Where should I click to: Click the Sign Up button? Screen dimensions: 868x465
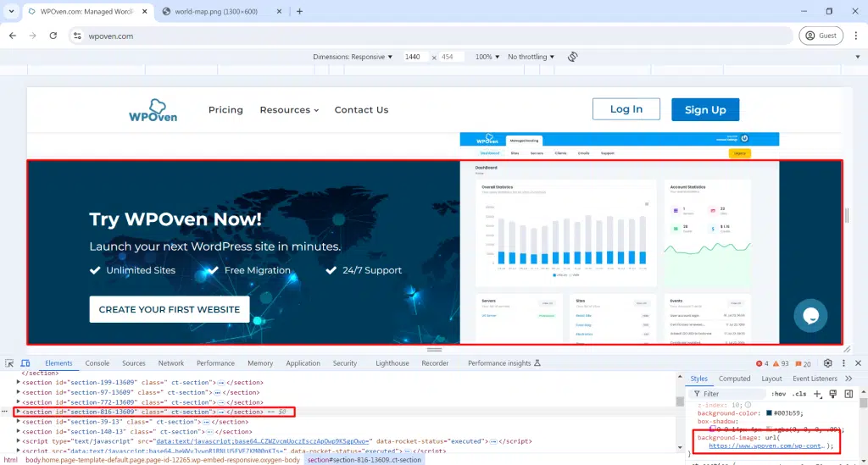coord(705,109)
